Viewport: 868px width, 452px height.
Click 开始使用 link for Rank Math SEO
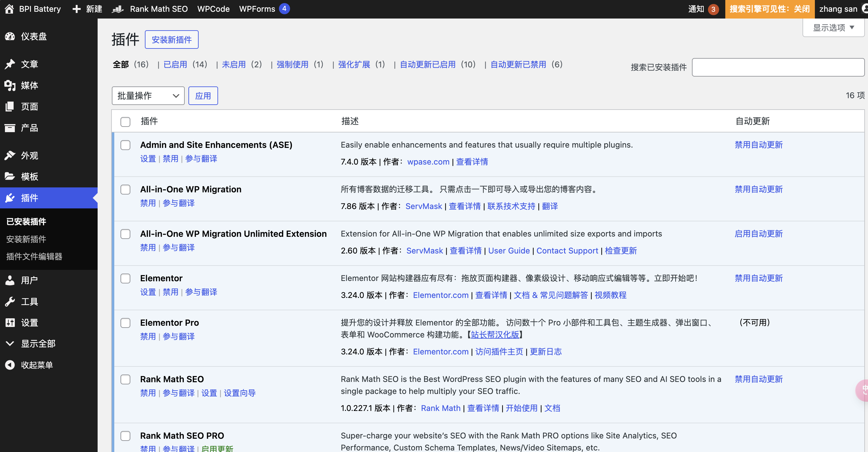click(x=521, y=408)
